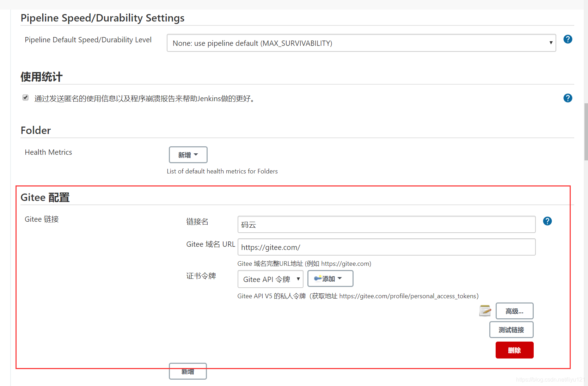The image size is (588, 386).
Task: Expand Health Metrics 新增 dropdown button
Action: 188,155
